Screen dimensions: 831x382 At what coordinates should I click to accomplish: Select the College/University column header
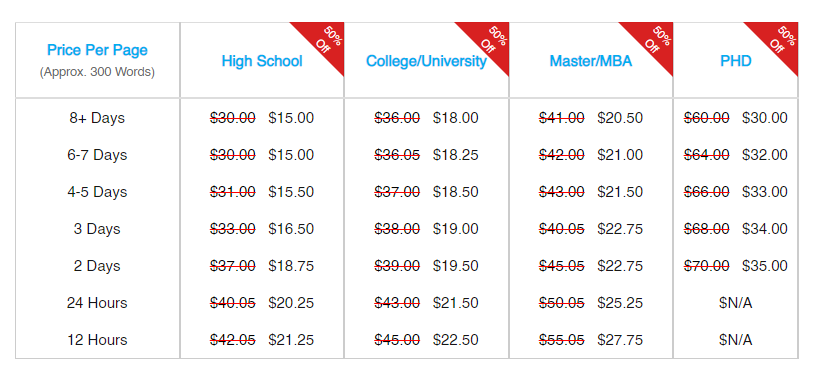[x=426, y=61]
